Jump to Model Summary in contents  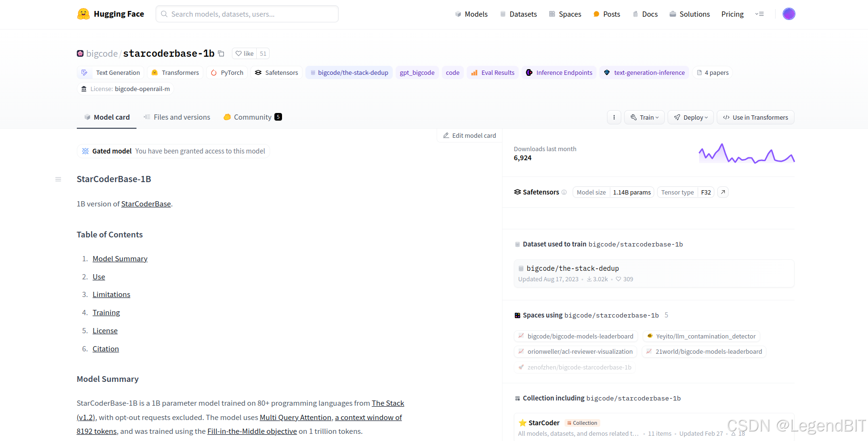120,259
